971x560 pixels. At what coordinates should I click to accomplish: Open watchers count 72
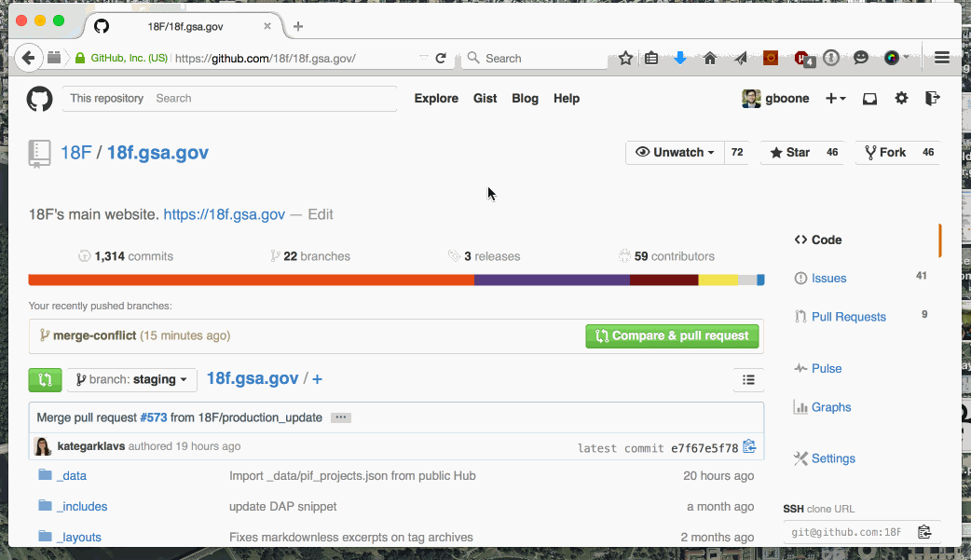coord(737,153)
